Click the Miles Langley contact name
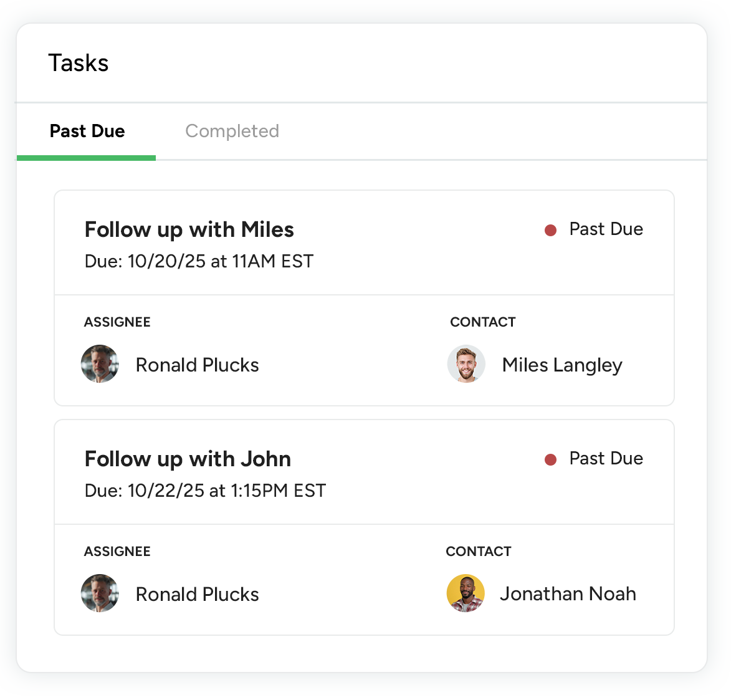Viewport: 731px width, 700px height. 562,365
